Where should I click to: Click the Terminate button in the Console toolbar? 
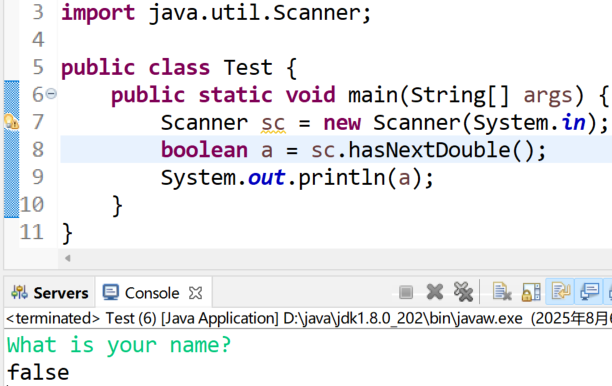(x=406, y=292)
